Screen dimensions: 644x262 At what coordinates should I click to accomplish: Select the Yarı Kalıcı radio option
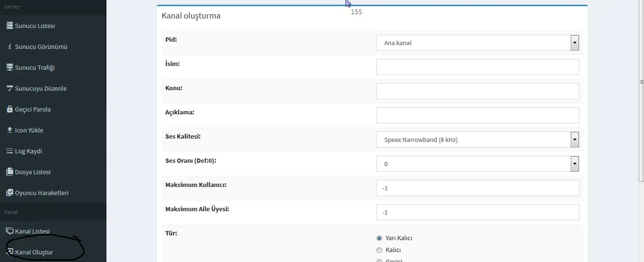pyautogui.click(x=379, y=238)
